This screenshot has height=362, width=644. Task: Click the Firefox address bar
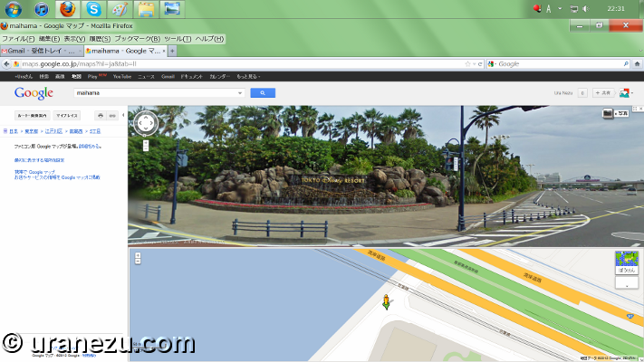coord(243,64)
